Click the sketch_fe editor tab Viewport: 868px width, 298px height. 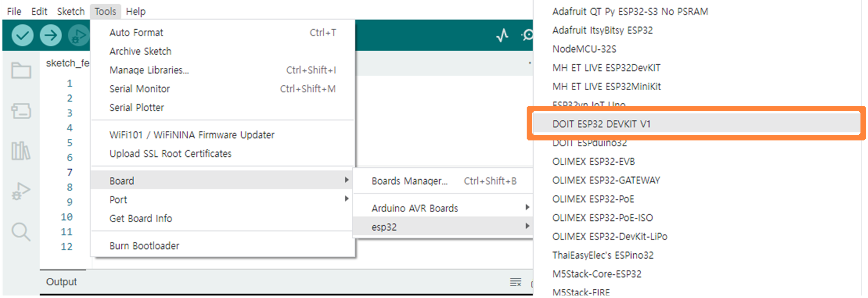[x=67, y=63]
